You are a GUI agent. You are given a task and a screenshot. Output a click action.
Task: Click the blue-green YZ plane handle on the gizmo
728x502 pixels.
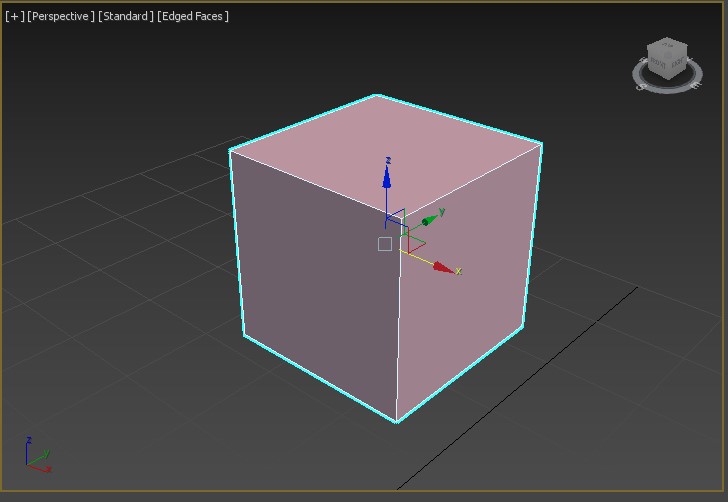[397, 217]
